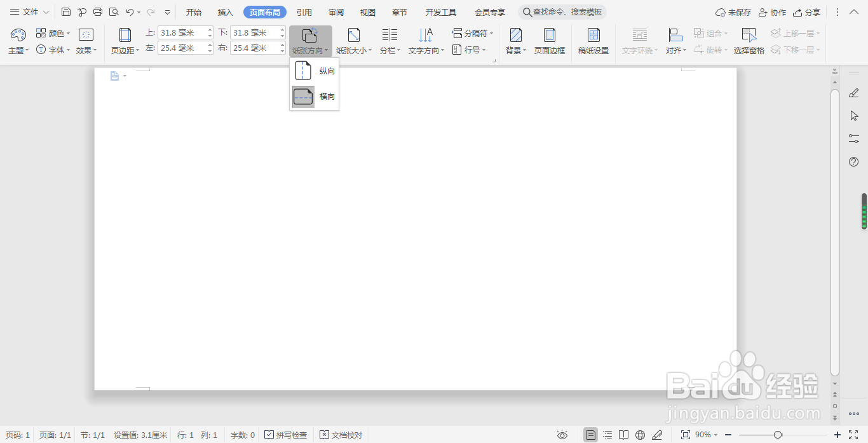This screenshot has width=868, height=443.
Task: Switch to web layout view
Action: click(x=639, y=435)
